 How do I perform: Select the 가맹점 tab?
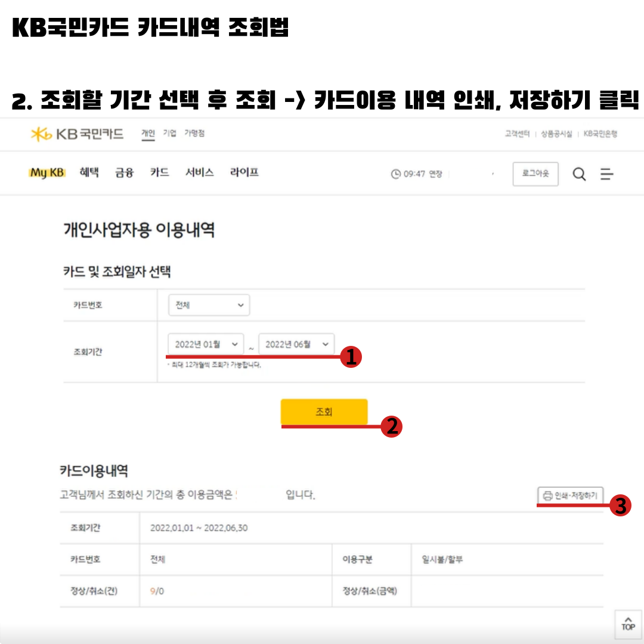tap(194, 133)
